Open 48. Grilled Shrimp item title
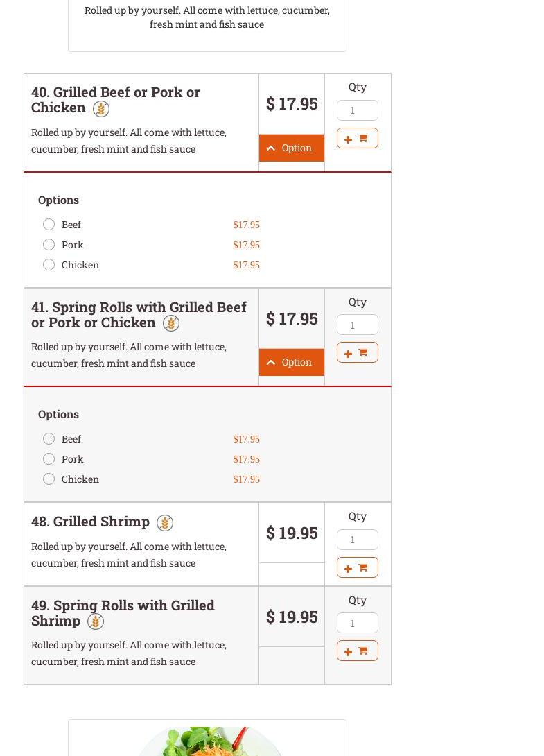 [x=90, y=522]
